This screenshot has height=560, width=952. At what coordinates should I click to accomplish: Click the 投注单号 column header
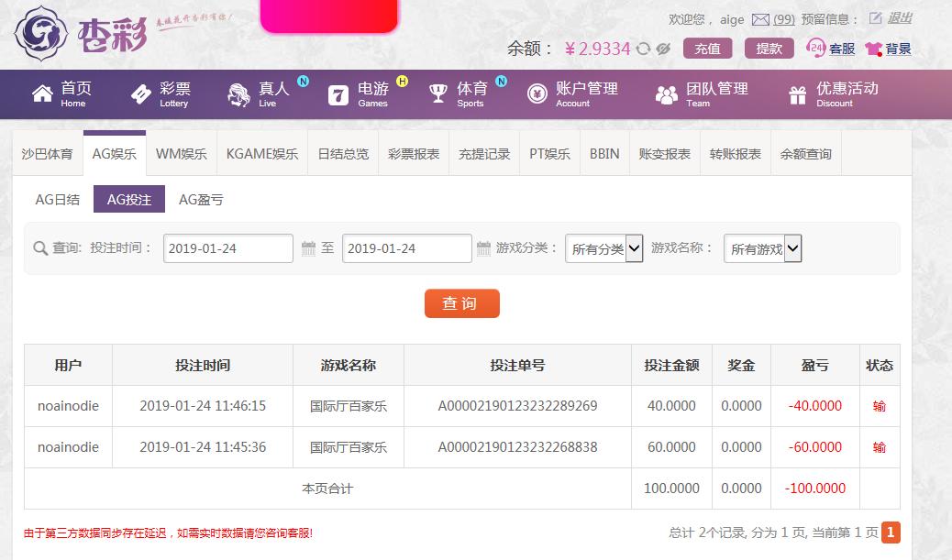coord(517,366)
